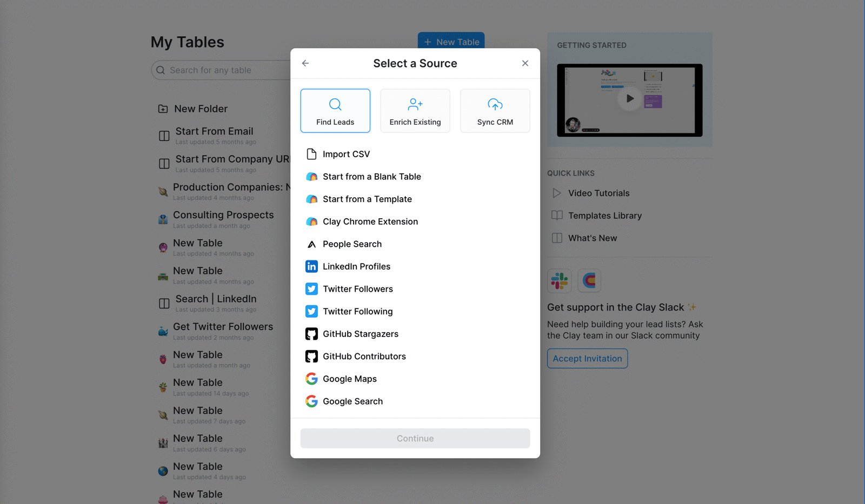Click Start from a Blank Table option
865x504 pixels.
pos(372,177)
